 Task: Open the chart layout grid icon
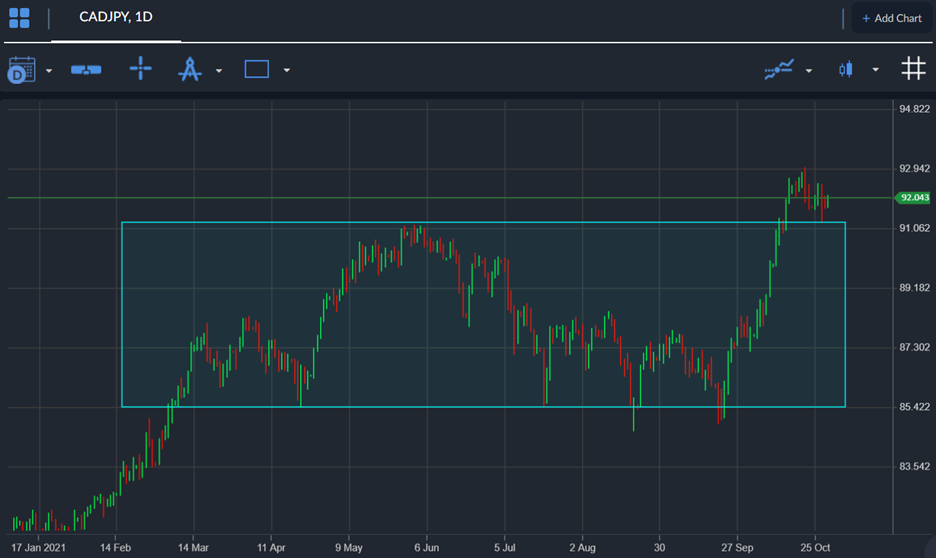[x=19, y=18]
